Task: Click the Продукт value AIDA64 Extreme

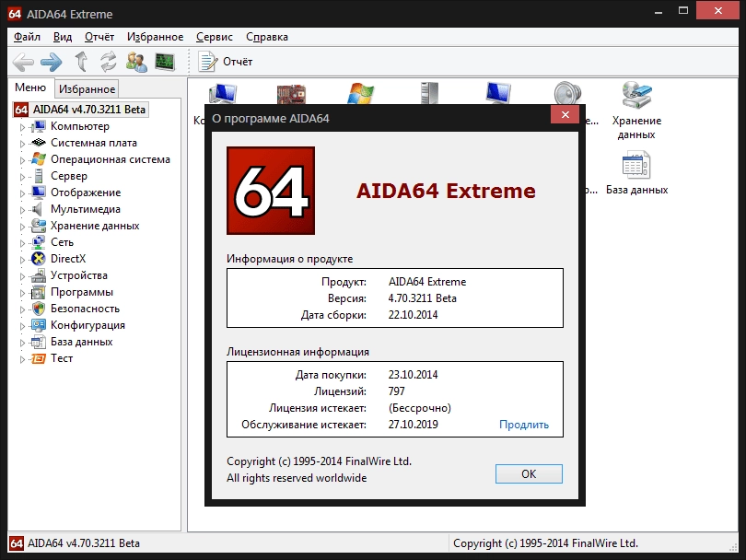Action: click(427, 282)
